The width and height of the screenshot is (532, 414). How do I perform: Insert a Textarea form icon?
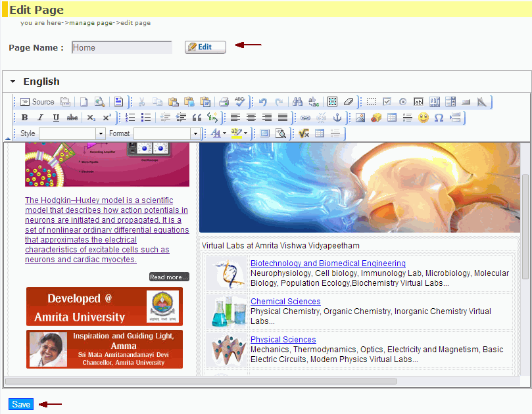tap(435, 102)
